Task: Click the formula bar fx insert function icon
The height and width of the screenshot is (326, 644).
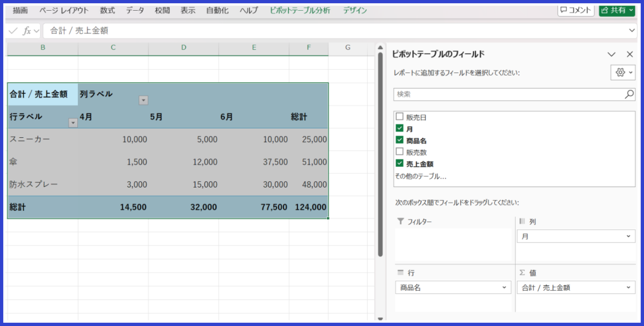Action: [26, 30]
